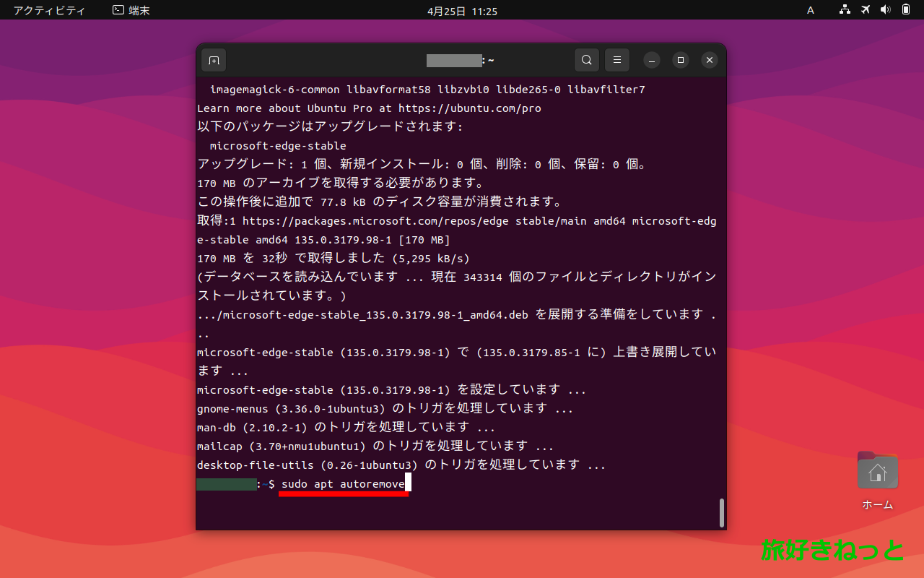924x578 pixels.
Task: Open the アクティビティ overview
Action: (x=48, y=10)
